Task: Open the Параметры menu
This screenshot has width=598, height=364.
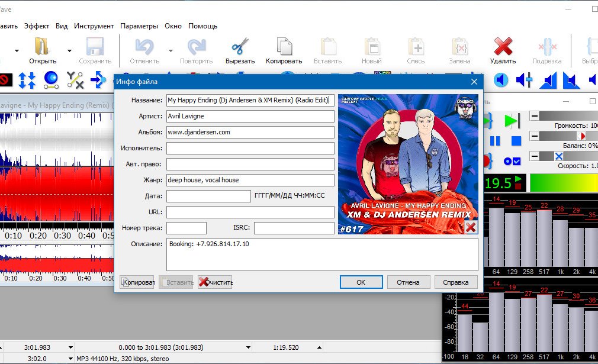Action: pos(139,26)
